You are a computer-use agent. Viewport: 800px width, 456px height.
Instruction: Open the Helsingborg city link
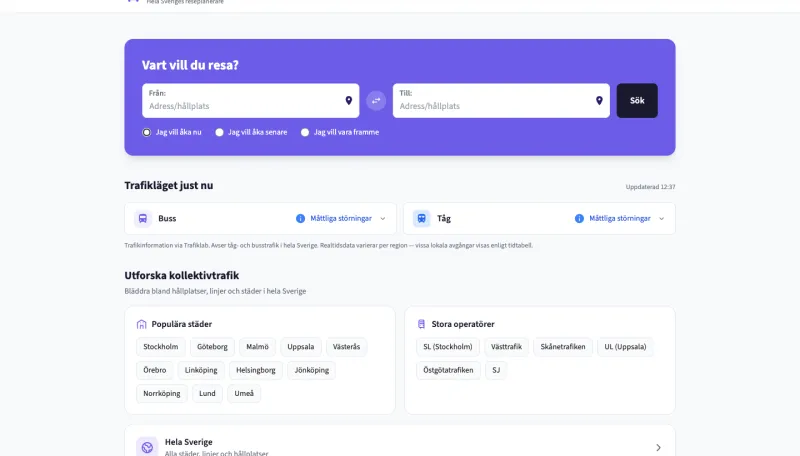coord(256,370)
